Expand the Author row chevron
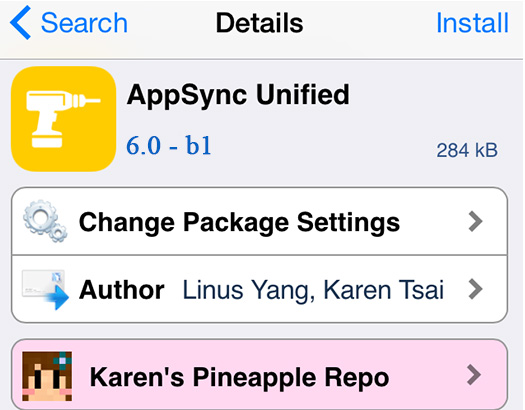The width and height of the screenshot is (525, 410). tap(475, 289)
